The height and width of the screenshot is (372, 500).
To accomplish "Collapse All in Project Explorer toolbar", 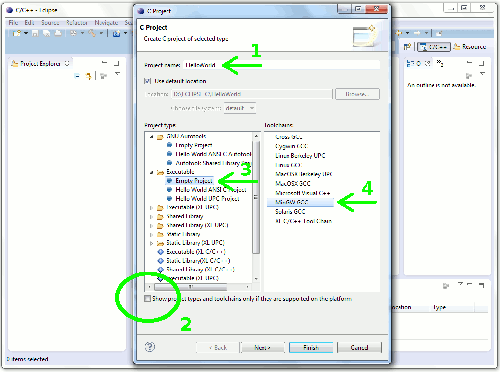I will tap(77, 76).
